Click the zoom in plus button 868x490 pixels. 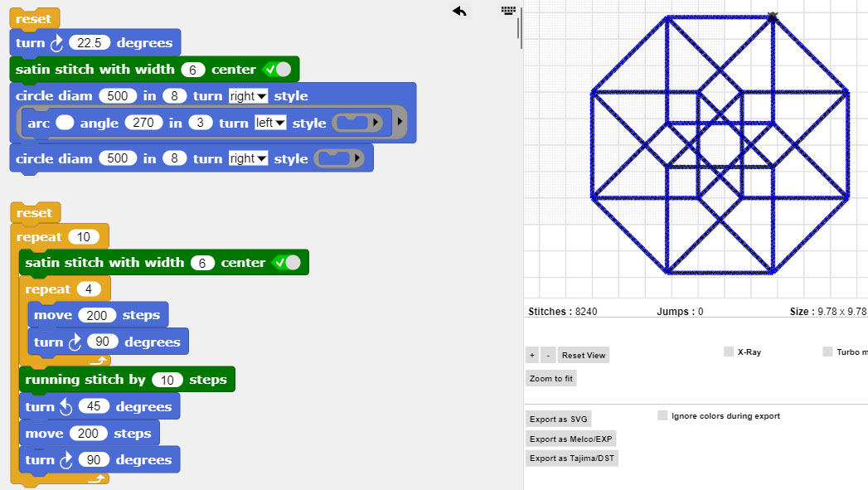click(532, 355)
